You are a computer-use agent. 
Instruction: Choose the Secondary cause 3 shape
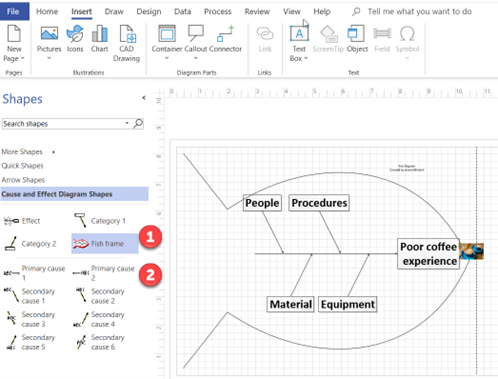pos(30,319)
